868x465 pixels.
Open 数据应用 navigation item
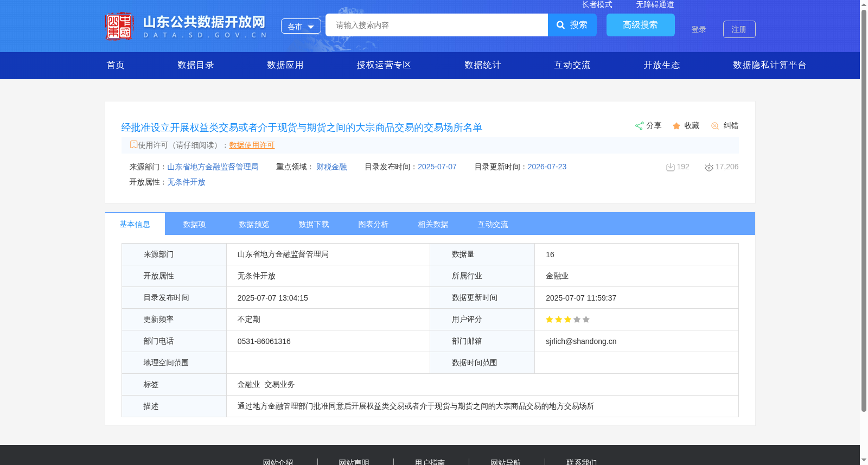click(x=285, y=65)
